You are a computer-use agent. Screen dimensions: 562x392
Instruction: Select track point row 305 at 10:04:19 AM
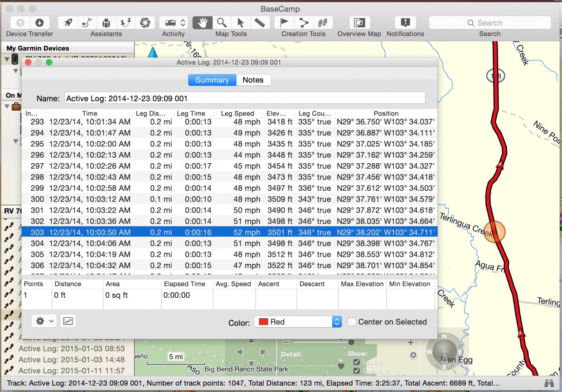(x=229, y=254)
